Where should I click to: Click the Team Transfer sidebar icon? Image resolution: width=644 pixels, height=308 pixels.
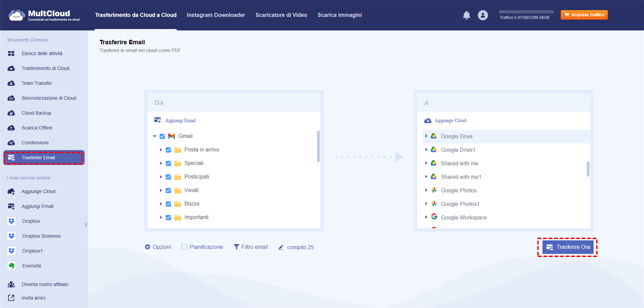11,83
